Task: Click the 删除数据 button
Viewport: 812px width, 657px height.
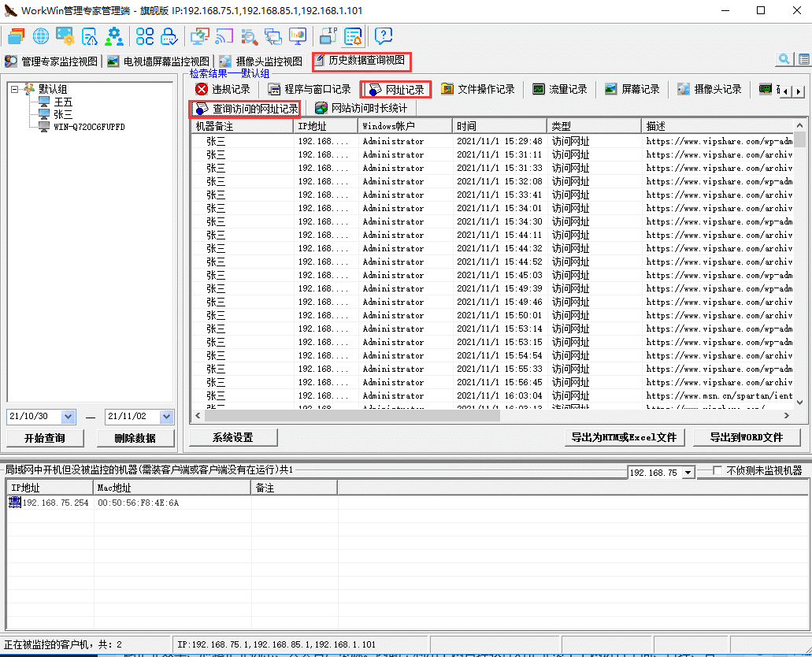Action: pos(135,438)
